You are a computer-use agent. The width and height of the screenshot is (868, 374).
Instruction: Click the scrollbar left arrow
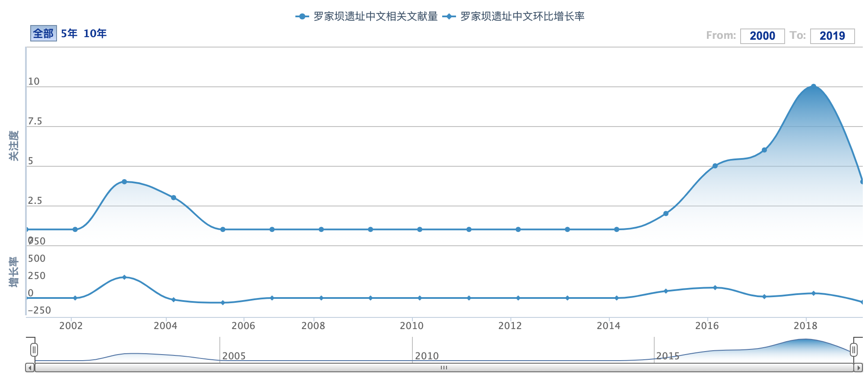[x=30, y=368]
